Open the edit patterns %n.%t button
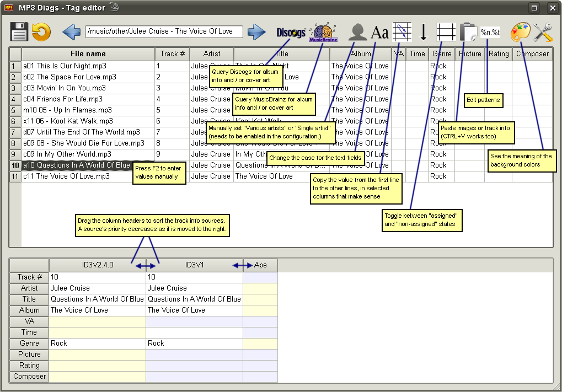This screenshot has height=392, width=562. (490, 33)
